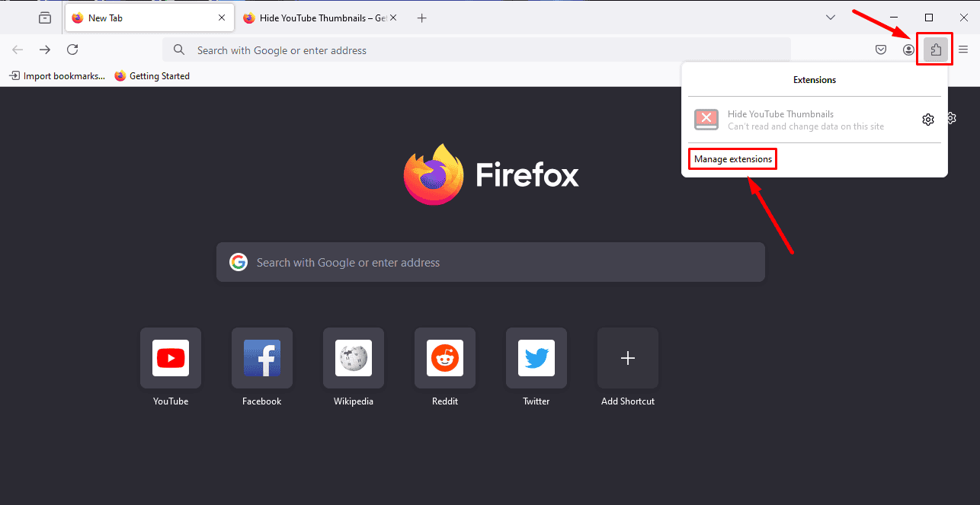Image resolution: width=980 pixels, height=505 pixels.
Task: Open the YouTube shortcut tile
Action: tap(171, 358)
